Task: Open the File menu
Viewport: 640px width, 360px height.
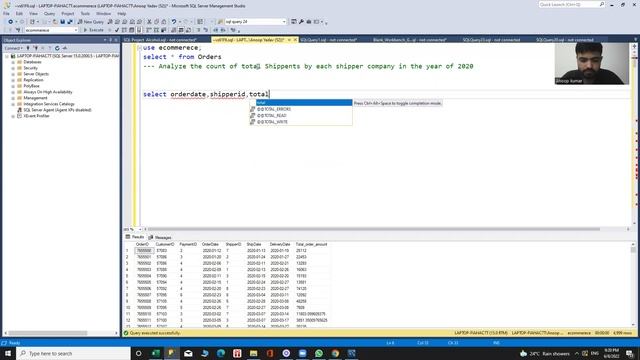Action: click(6, 13)
